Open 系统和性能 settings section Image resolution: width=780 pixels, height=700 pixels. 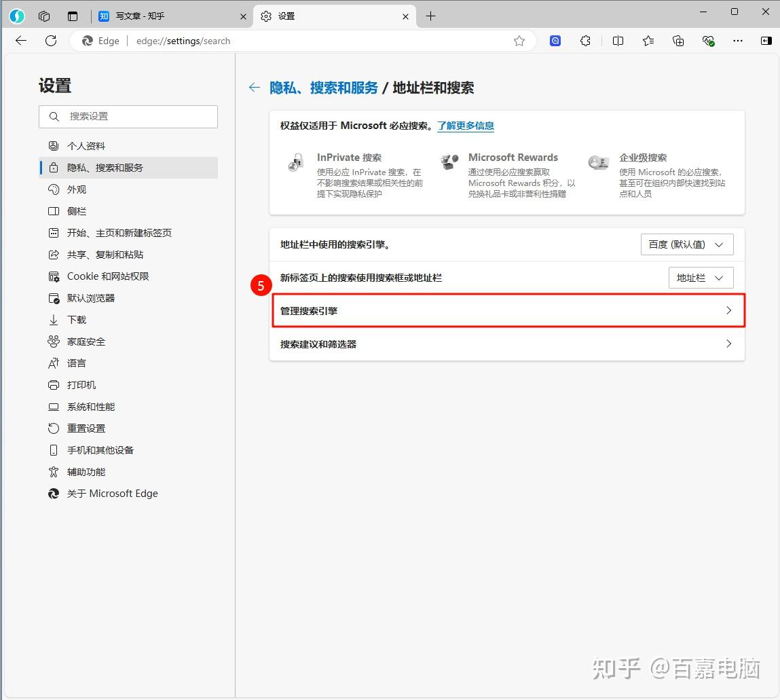[x=128, y=407]
